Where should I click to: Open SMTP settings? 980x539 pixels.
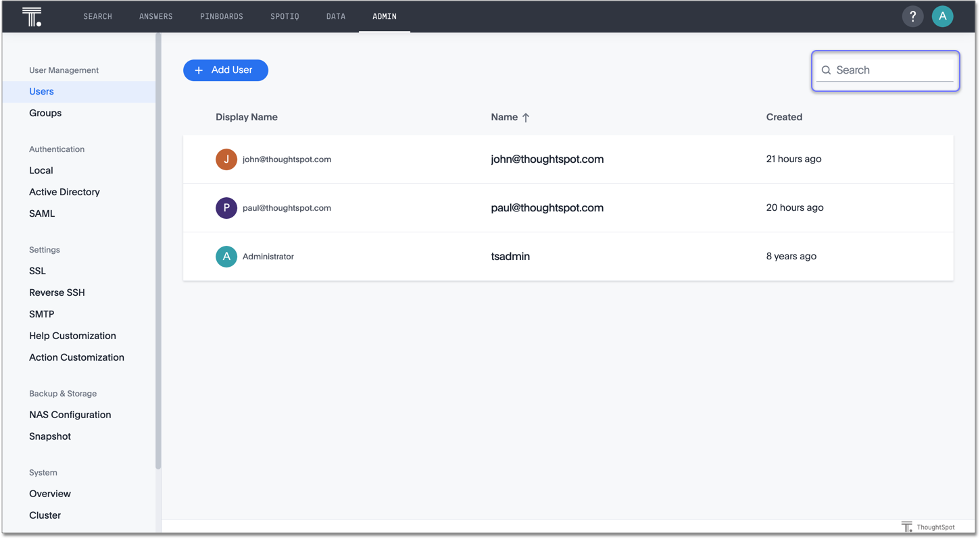pos(42,314)
